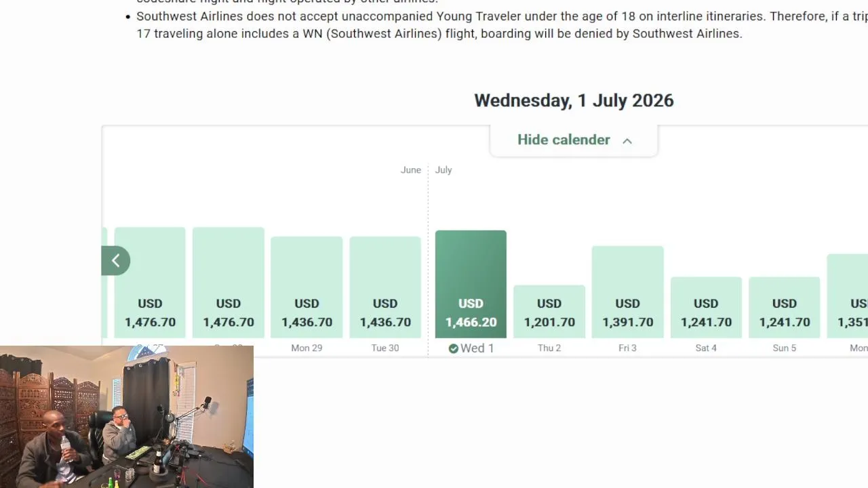
Task: Click the previous dates arrow icon
Action: click(115, 261)
